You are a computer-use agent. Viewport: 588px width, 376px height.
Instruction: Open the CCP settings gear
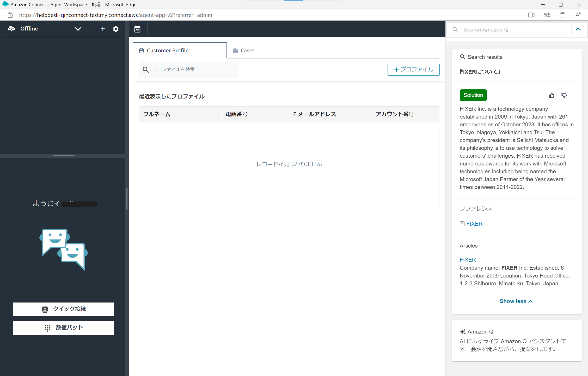tap(116, 29)
